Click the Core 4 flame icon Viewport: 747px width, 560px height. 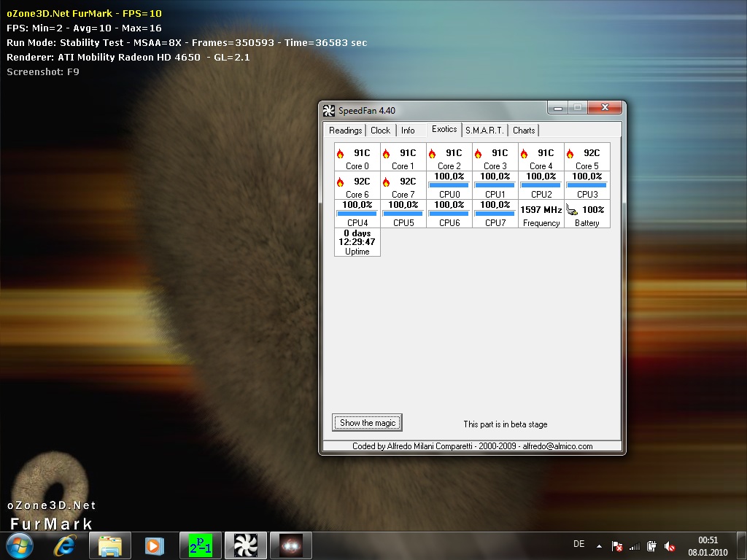pyautogui.click(x=524, y=153)
